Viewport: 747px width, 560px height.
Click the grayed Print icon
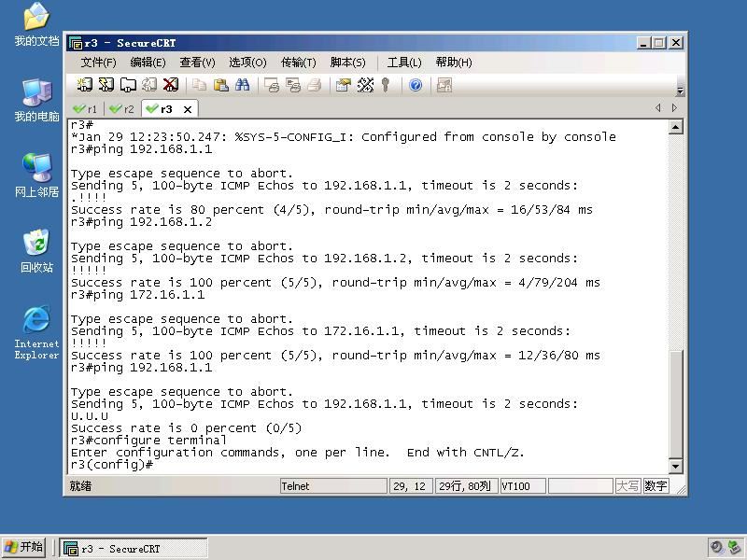[315, 85]
